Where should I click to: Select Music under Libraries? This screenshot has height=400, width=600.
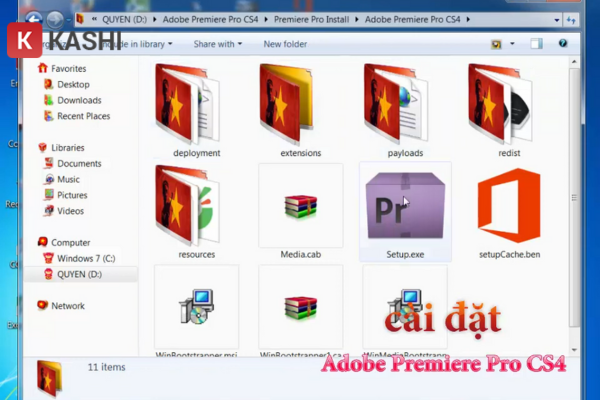pyautogui.click(x=68, y=179)
